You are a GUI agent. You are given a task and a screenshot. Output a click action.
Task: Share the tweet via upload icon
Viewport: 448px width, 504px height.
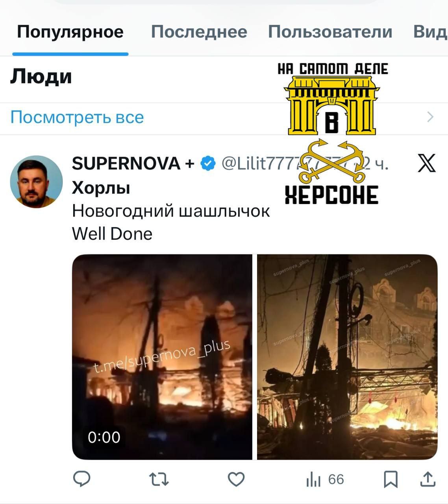[x=428, y=479]
